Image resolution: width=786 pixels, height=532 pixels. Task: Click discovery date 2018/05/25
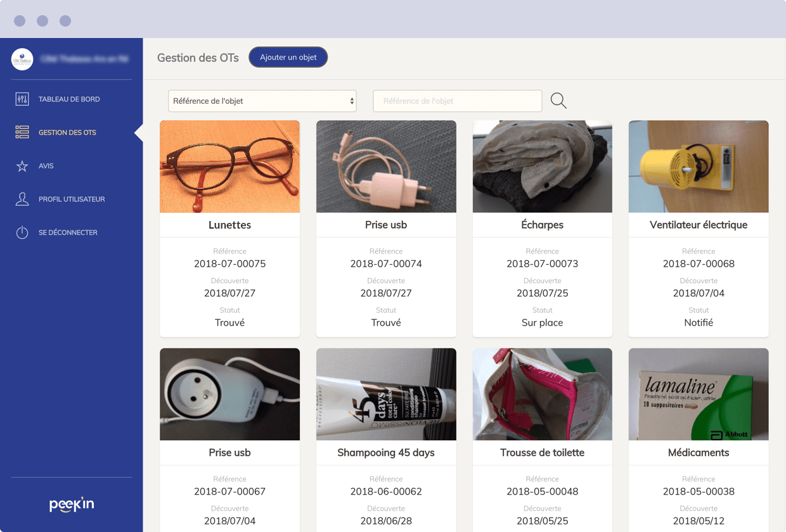(543, 521)
